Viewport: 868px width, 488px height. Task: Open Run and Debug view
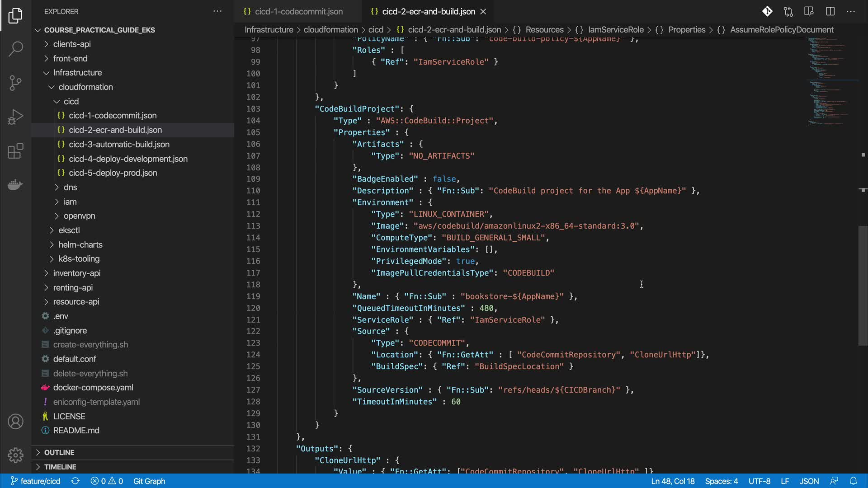15,117
